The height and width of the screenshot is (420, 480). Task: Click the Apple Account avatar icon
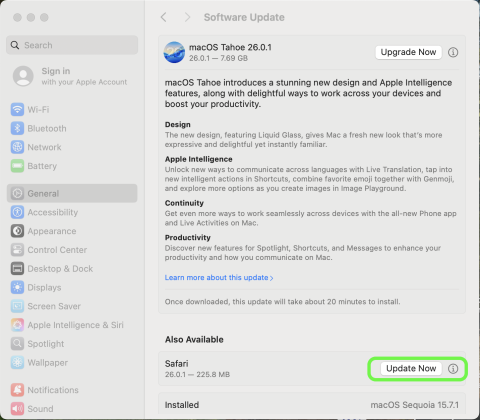click(x=23, y=76)
